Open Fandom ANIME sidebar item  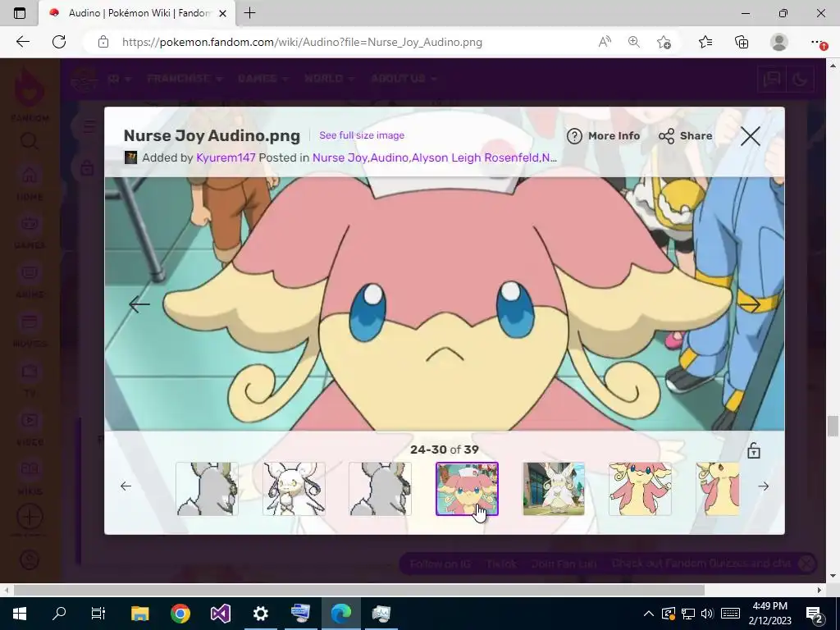click(x=30, y=281)
